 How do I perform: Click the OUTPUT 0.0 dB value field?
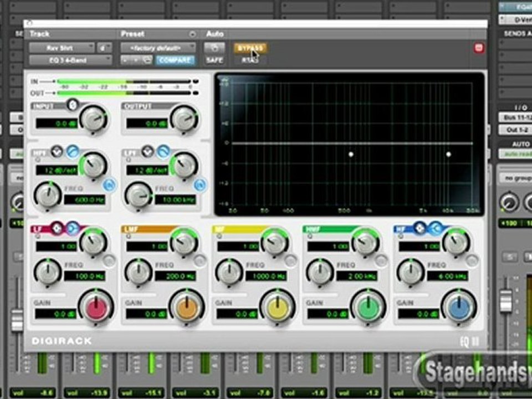147,124
